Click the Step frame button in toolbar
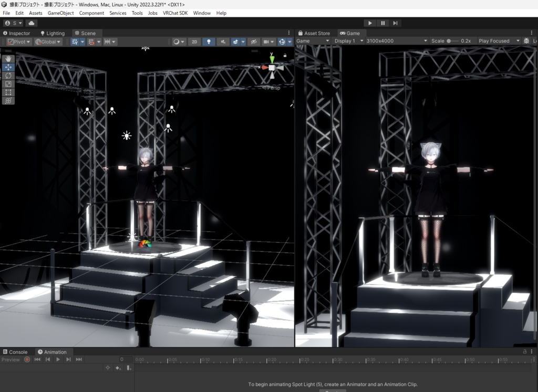This screenshot has width=538, height=392. click(x=395, y=23)
